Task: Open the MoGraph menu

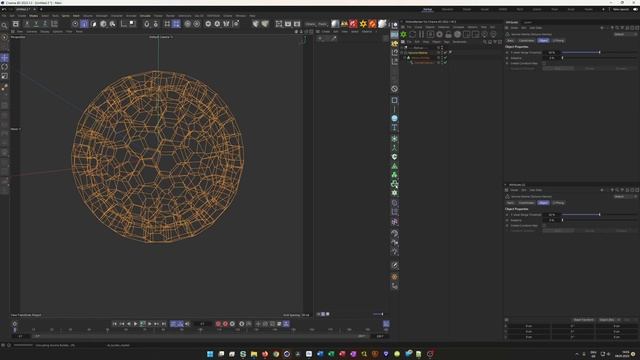Action: [x=102, y=16]
